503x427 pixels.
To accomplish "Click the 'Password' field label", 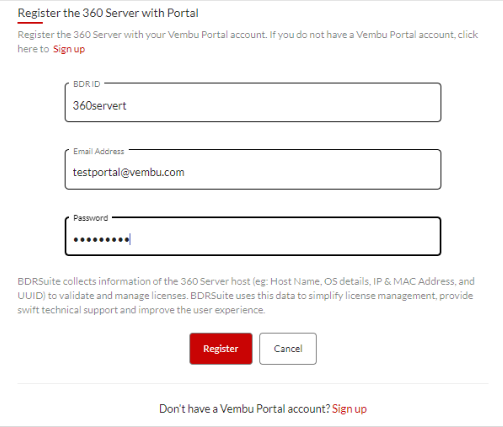I will coord(91,218).
